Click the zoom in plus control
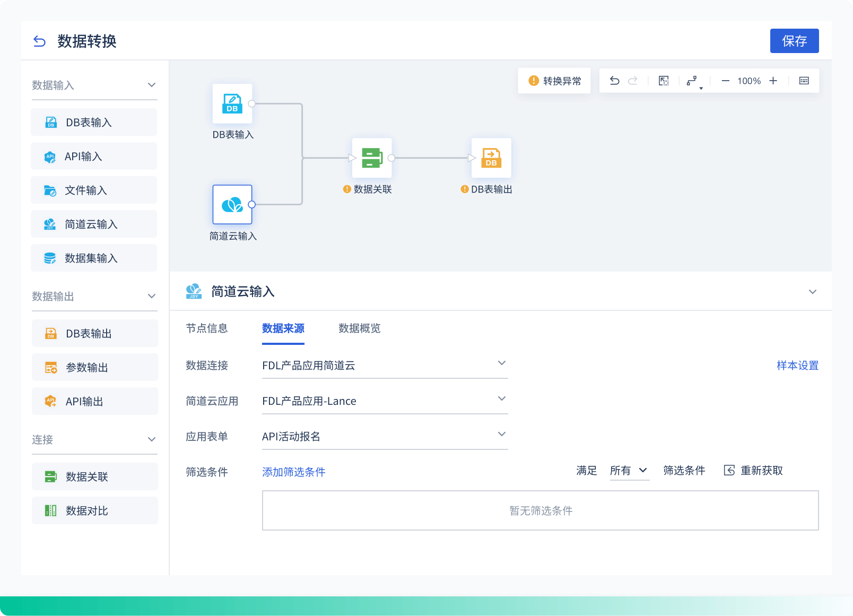 pos(773,81)
